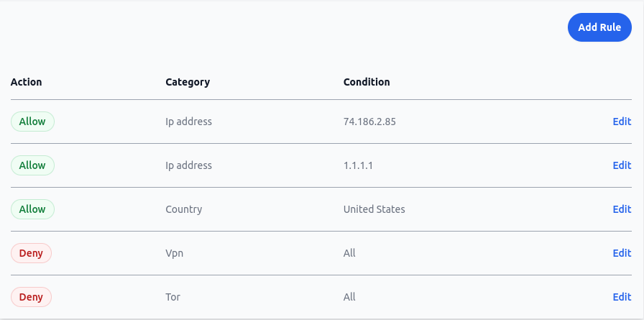Edit the Tor deny rule

pos(622,297)
